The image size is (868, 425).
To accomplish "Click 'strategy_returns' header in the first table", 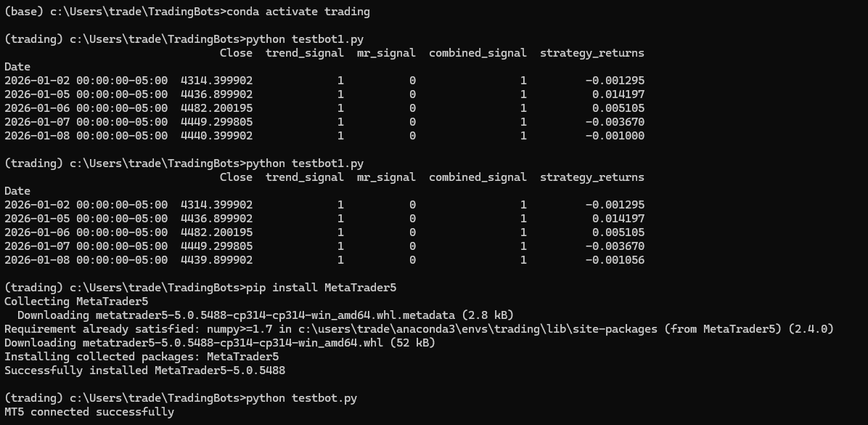I will [x=591, y=53].
